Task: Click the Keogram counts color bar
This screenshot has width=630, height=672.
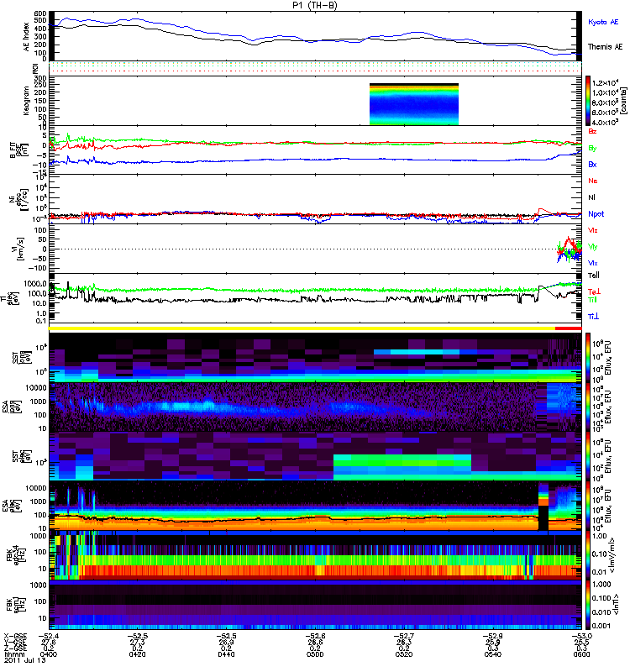Action: pos(588,101)
